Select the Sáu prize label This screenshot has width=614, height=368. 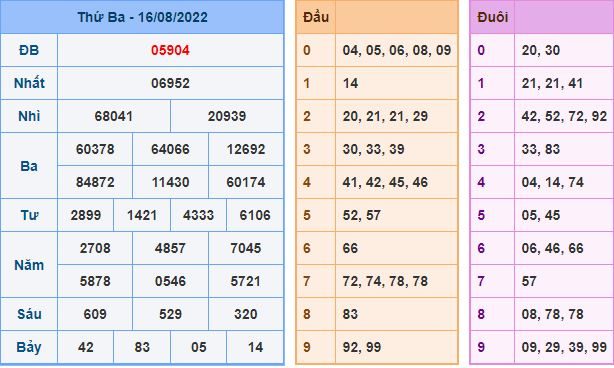pos(29,314)
